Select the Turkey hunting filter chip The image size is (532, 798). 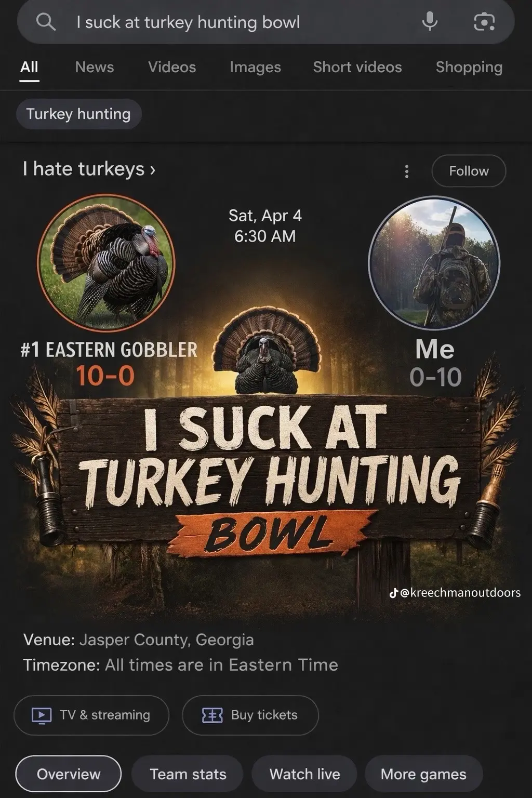tap(79, 114)
